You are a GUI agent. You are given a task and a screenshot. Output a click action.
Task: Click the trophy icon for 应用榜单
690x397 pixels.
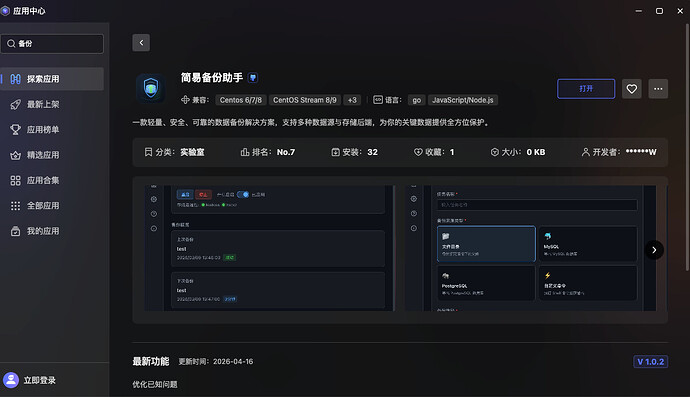click(15, 129)
